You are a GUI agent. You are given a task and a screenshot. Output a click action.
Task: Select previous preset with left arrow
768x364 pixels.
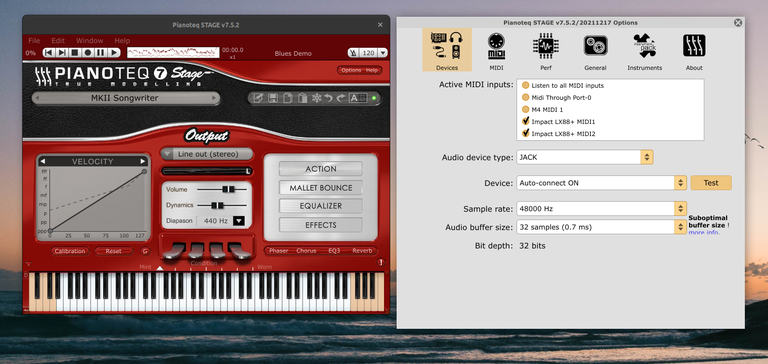pyautogui.click(x=36, y=98)
